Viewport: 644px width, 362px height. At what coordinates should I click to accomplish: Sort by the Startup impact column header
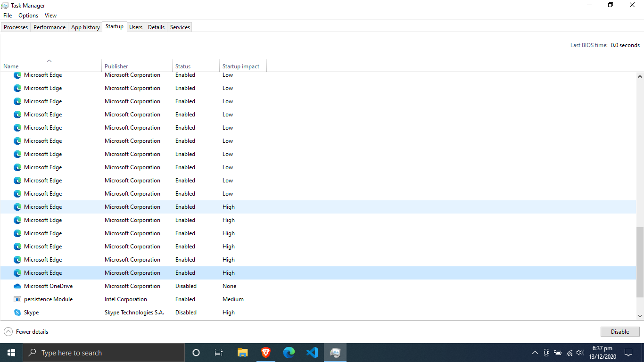pyautogui.click(x=243, y=66)
